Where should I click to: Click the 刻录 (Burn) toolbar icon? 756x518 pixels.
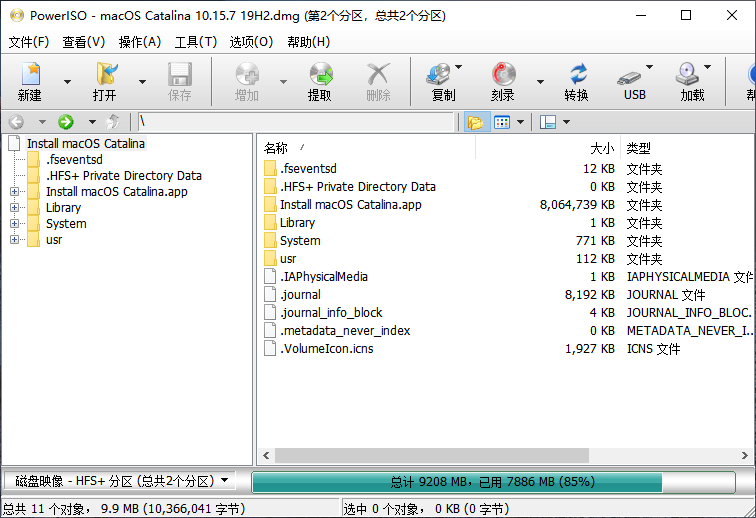click(x=503, y=81)
